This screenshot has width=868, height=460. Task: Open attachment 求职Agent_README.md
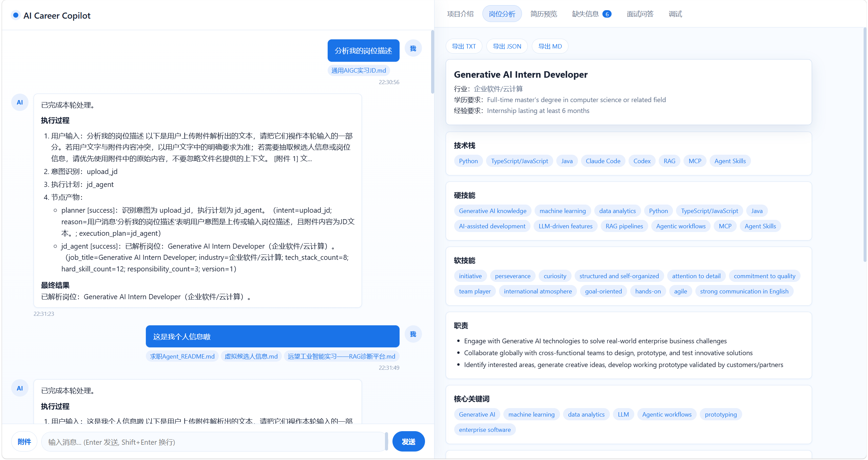(182, 357)
